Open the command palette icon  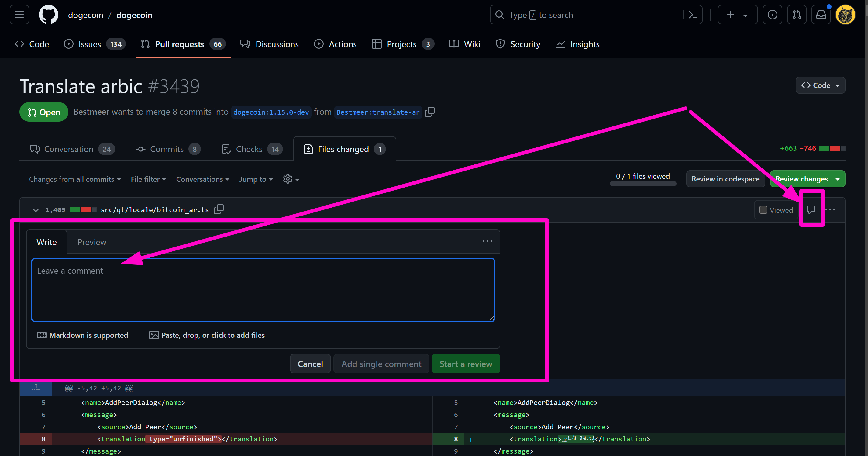click(693, 15)
